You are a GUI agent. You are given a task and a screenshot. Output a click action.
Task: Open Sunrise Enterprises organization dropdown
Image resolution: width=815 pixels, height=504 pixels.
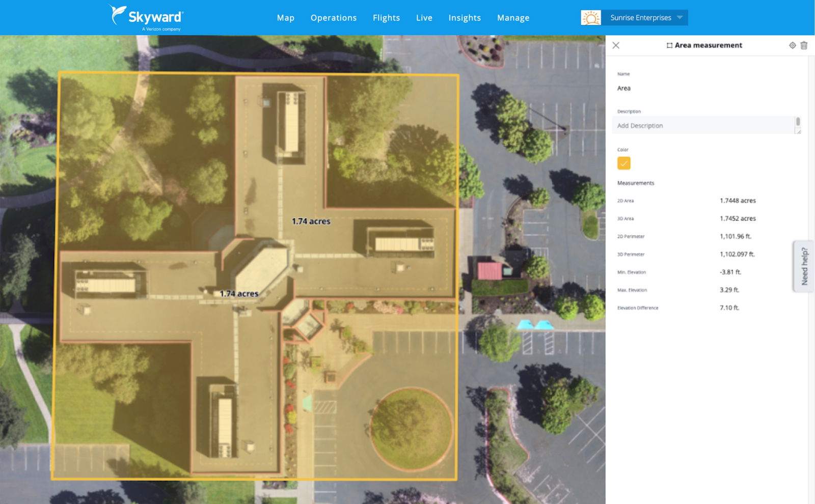click(645, 18)
